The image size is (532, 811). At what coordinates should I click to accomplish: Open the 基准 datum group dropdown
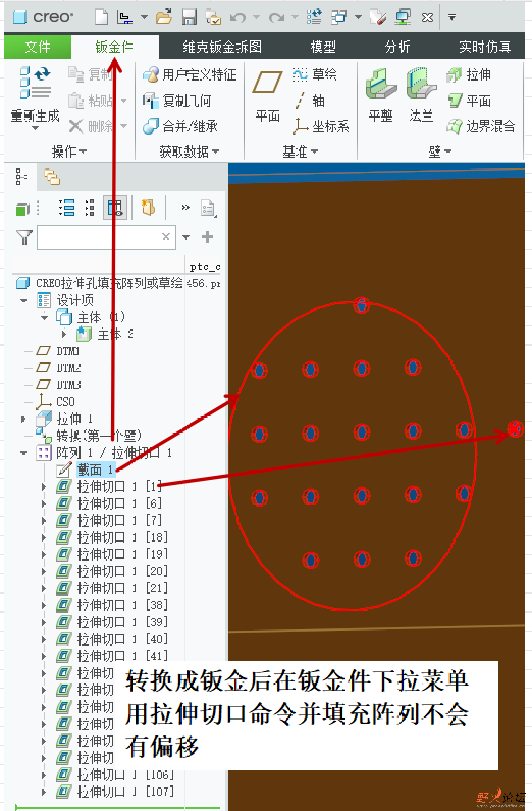coord(300,151)
